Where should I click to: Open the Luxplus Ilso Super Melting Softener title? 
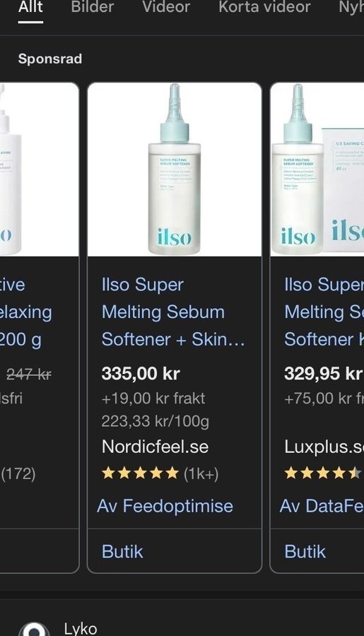[x=324, y=312]
